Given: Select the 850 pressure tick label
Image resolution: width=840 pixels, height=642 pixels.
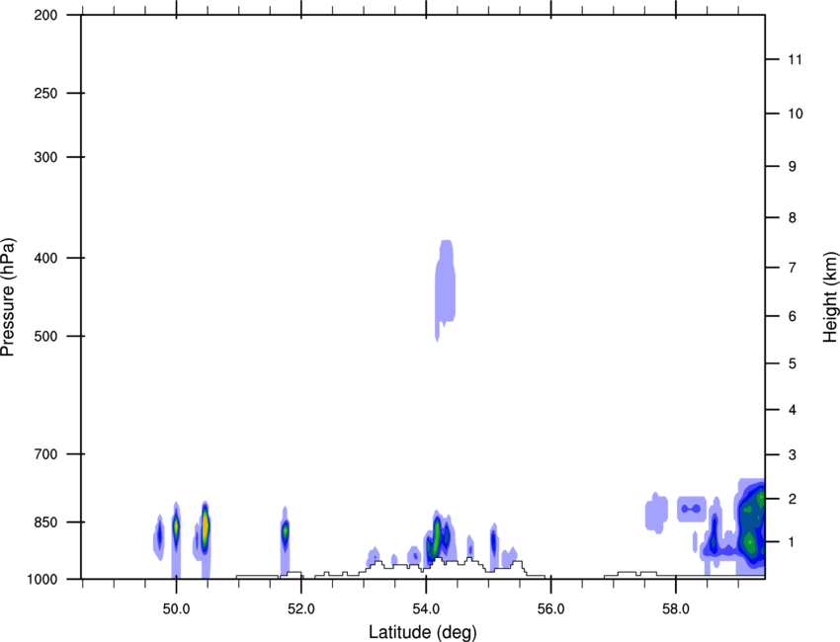Looking at the screenshot, I should pyautogui.click(x=45, y=522).
